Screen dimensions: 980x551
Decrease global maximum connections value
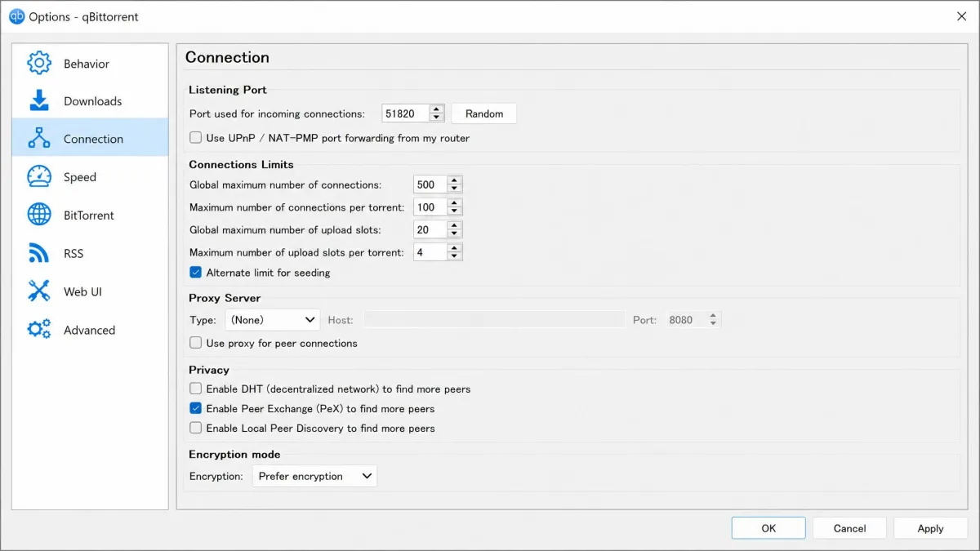pos(455,189)
